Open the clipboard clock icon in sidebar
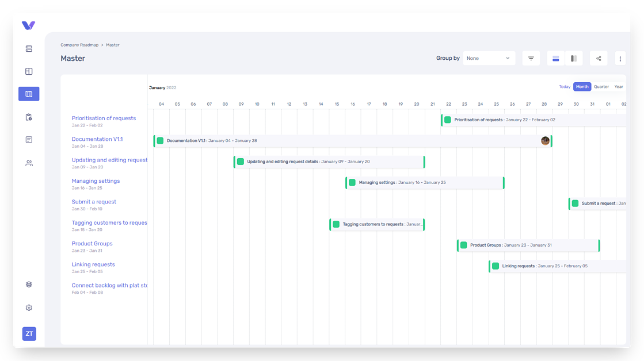Screen dimensions: 644x361 pyautogui.click(x=29, y=117)
